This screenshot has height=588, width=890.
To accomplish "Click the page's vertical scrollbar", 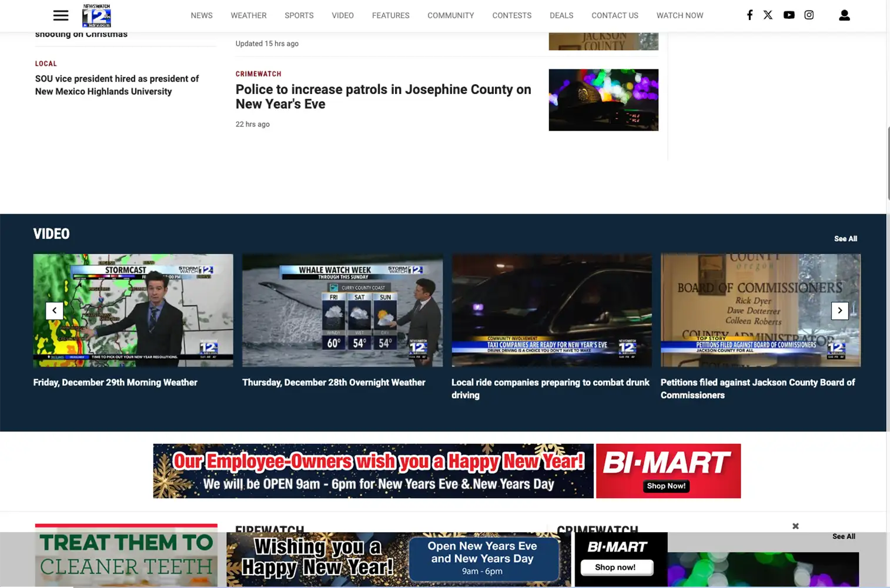I will [888, 163].
